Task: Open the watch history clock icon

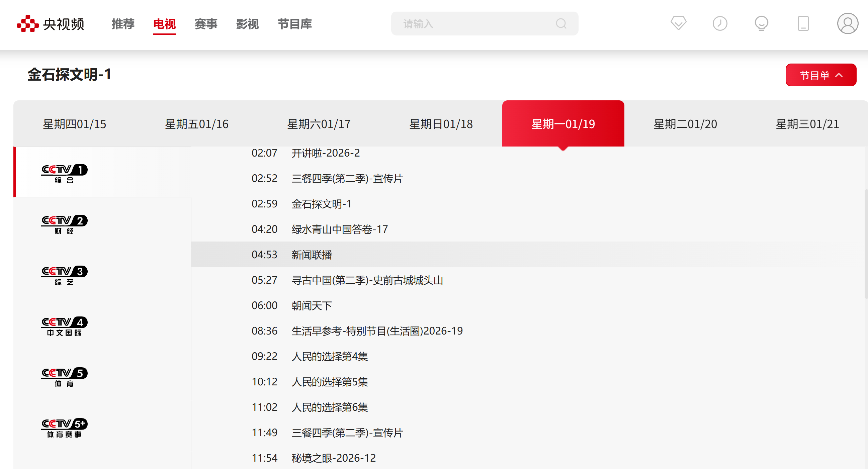Action: [x=720, y=24]
